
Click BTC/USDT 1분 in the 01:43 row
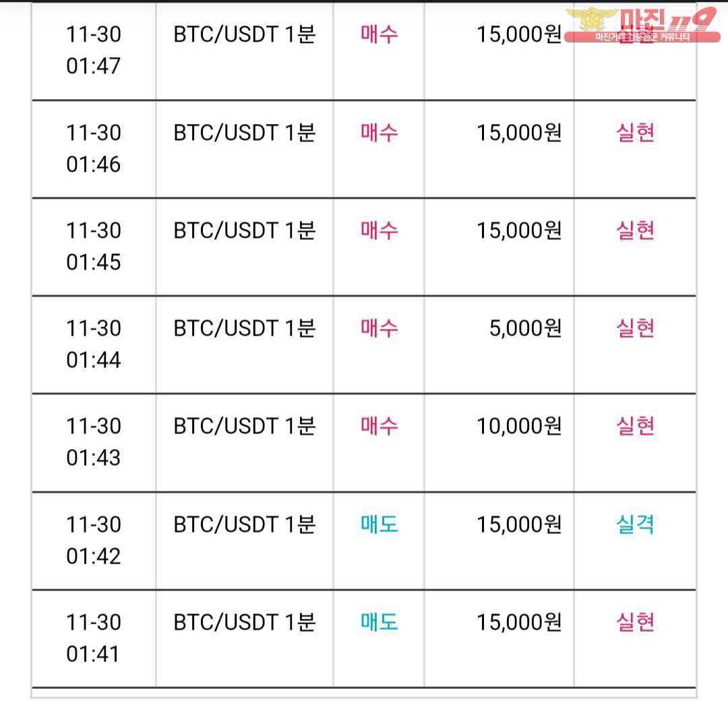tap(245, 426)
